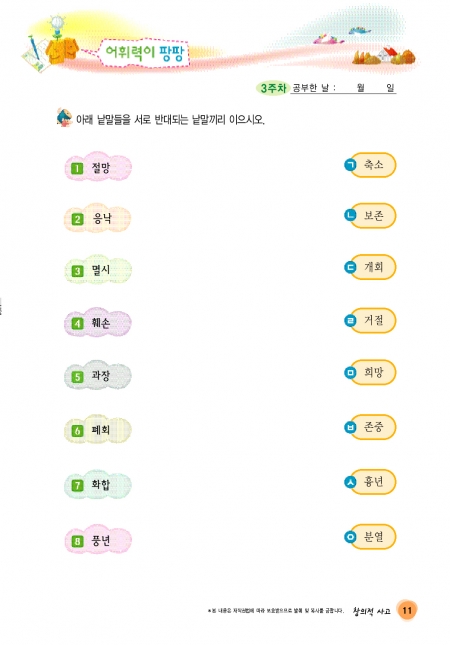Viewport: 450px width, 645px height.
Task: Click the word bubble 풍년
Action: [98, 540]
